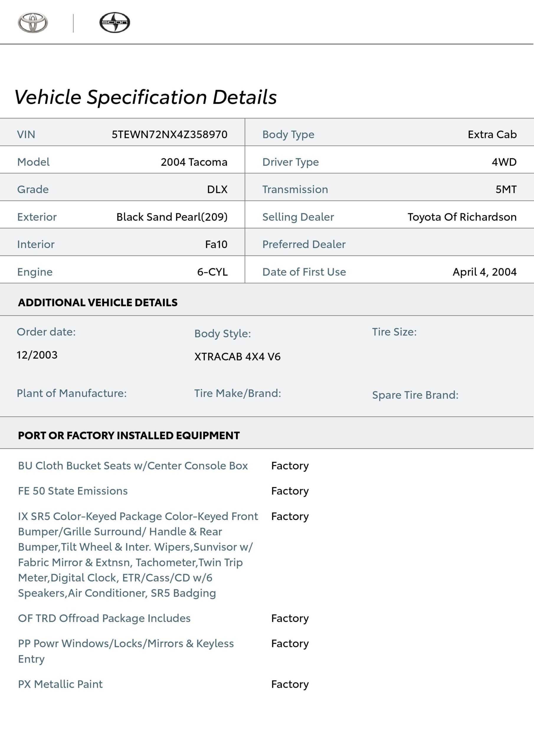Image resolution: width=534 pixels, height=756 pixels.
Task: Click the Toyota logo
Action: [x=32, y=23]
